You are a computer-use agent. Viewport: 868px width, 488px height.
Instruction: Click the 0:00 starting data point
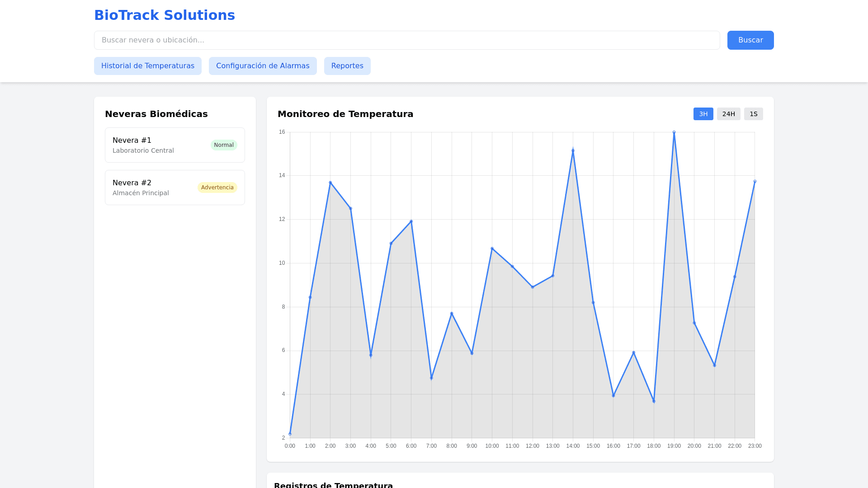pos(290,434)
